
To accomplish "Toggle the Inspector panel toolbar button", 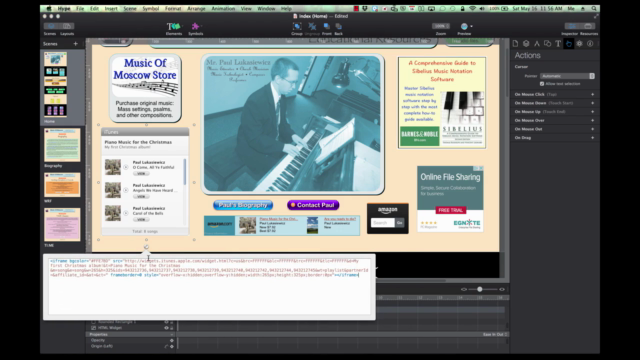I will click(x=572, y=26).
